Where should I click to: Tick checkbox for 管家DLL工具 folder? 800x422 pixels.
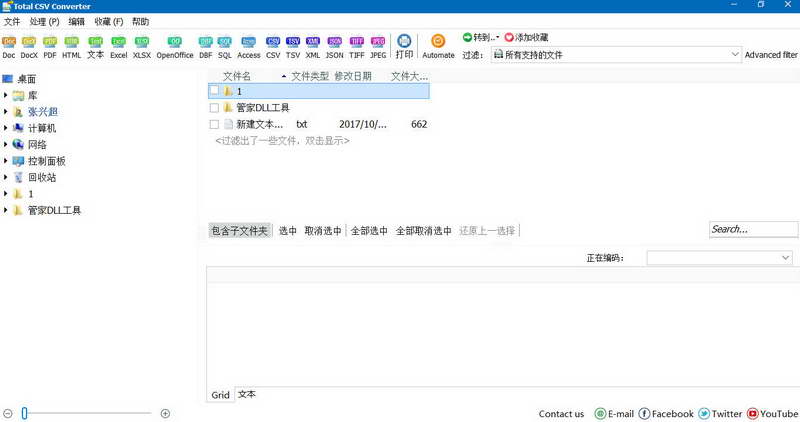[214, 108]
